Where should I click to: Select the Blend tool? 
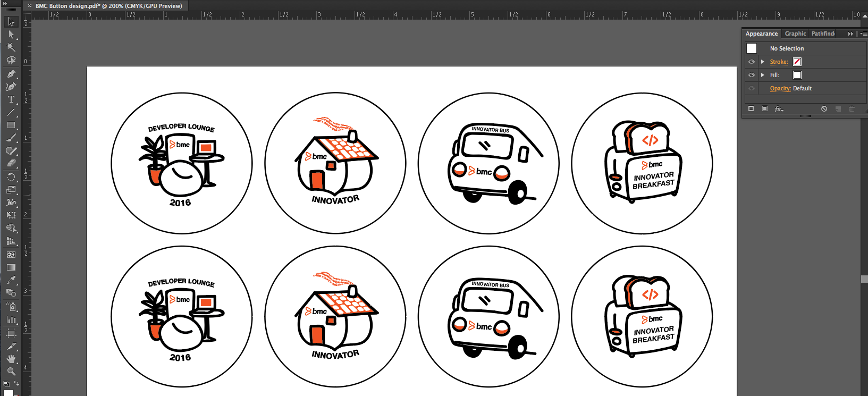(x=11, y=293)
